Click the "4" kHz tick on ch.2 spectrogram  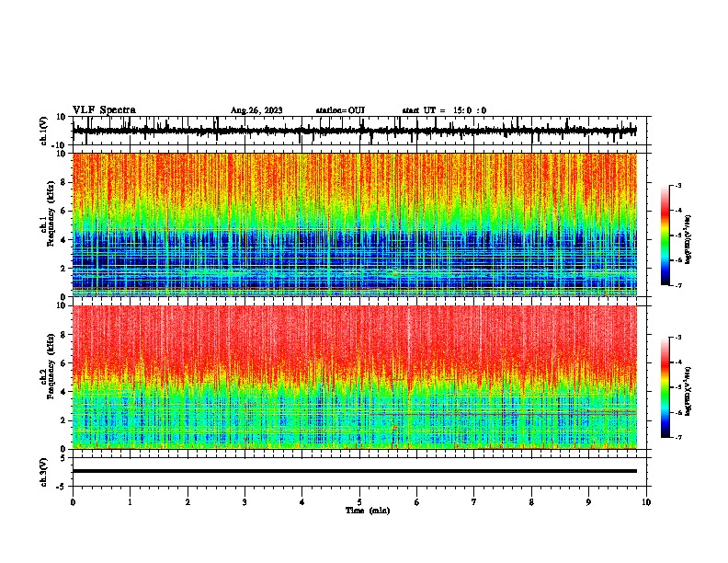click(x=63, y=392)
